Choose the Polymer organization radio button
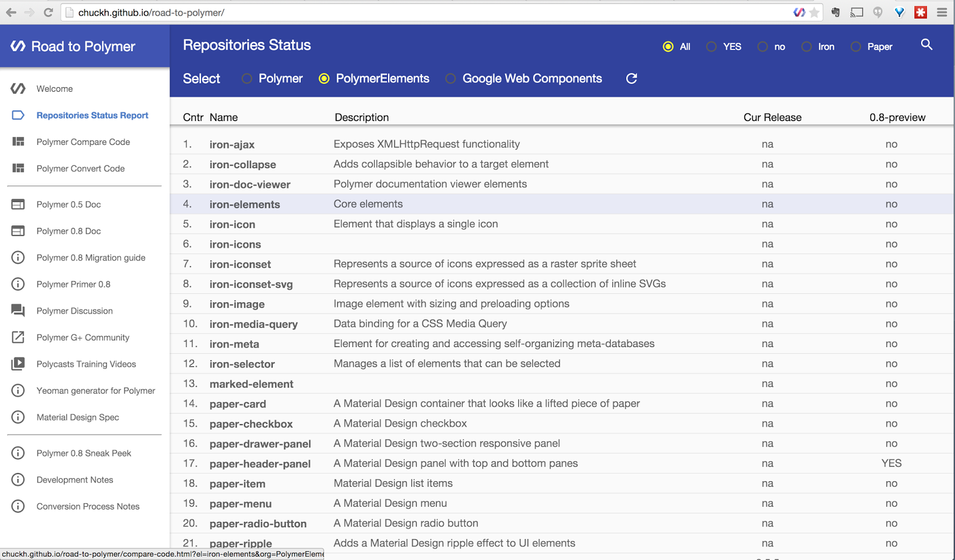Viewport: 955px width, 560px height. [x=247, y=79]
